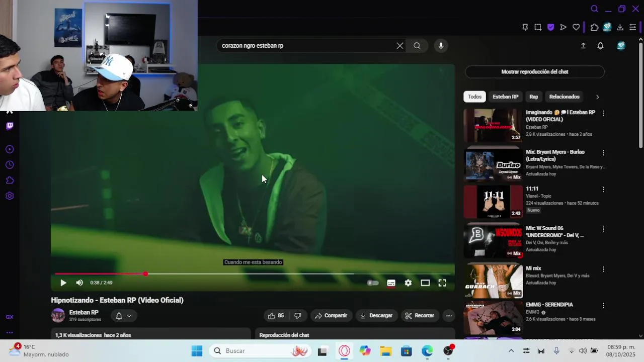This screenshot has width=644, height=362.
Task: Open the YouTube account avatar menu
Action: [621, 46]
